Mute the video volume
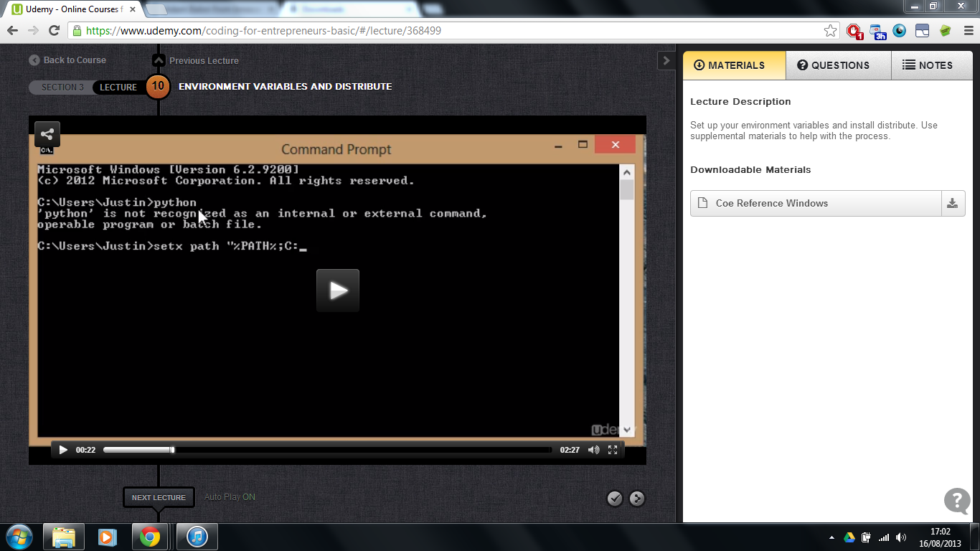The width and height of the screenshot is (980, 551). tap(593, 450)
